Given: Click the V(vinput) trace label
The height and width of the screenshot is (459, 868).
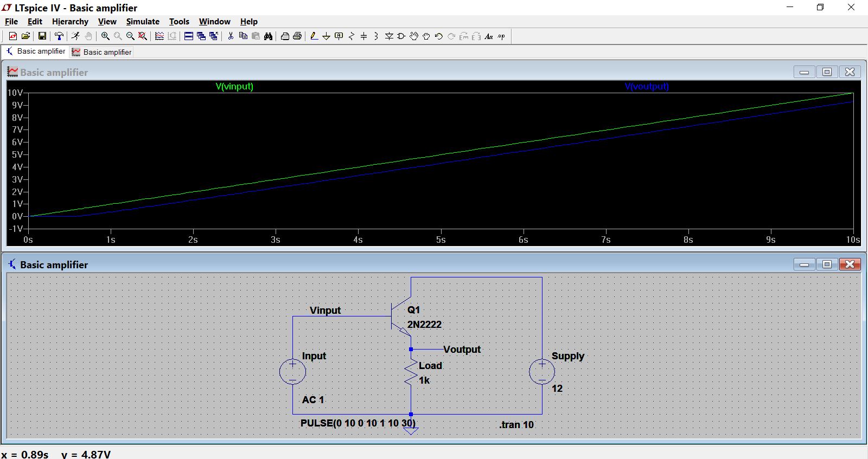Looking at the screenshot, I should pos(234,86).
